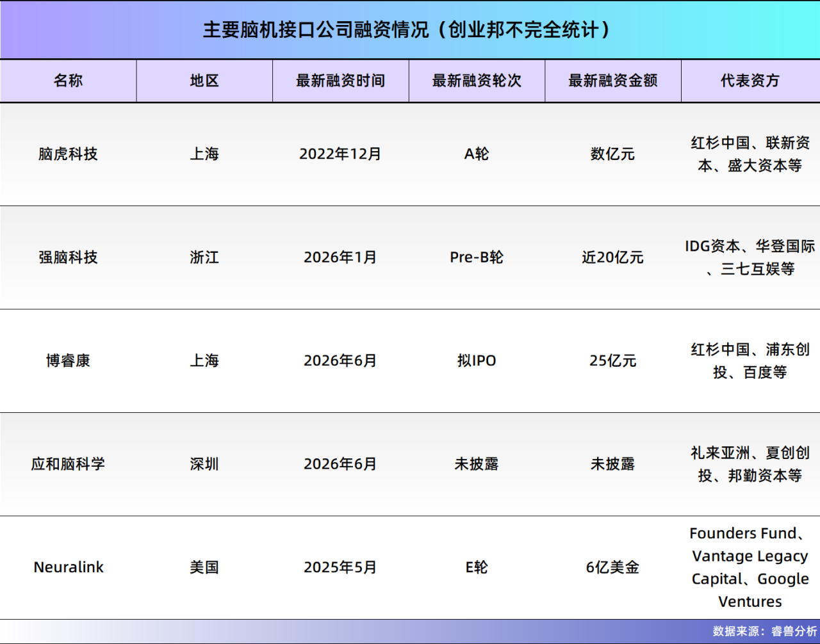Select the 上海 cell in 脑虎科技 row
This screenshot has height=644, width=820.
pyautogui.click(x=204, y=154)
